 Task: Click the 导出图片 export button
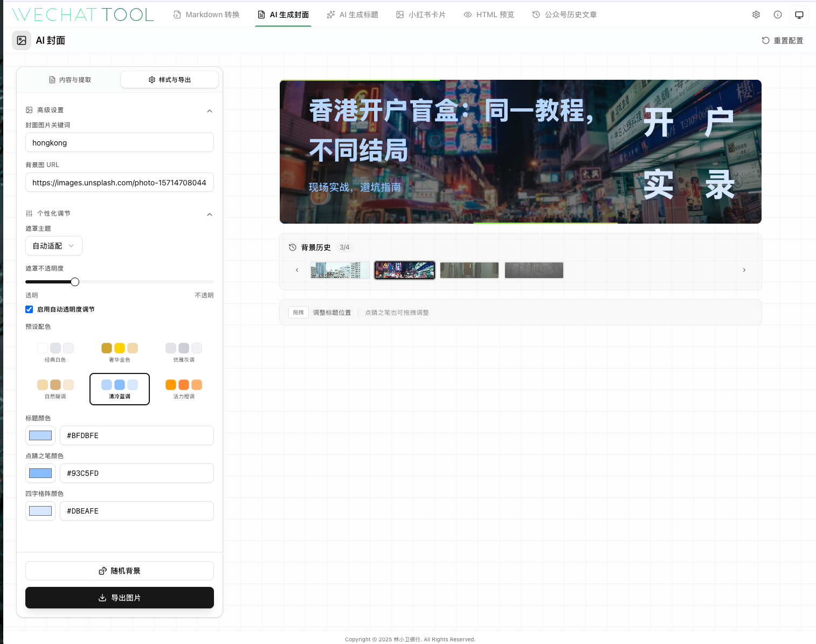[120, 598]
